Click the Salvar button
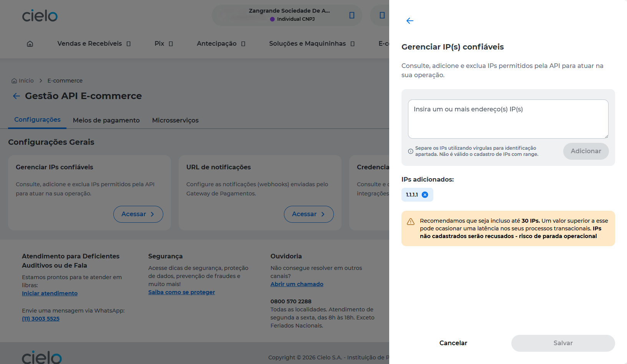The width and height of the screenshot is (627, 364). coord(563,343)
